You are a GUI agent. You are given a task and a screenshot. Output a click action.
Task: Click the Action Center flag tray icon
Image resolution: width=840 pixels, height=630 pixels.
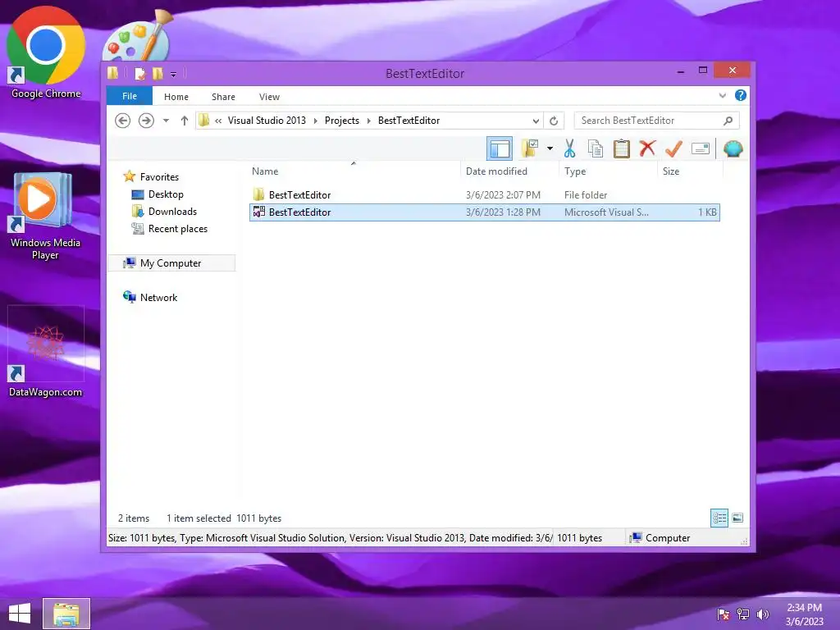pyautogui.click(x=724, y=614)
